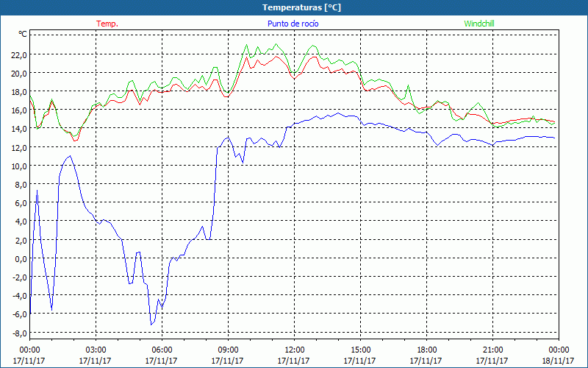Click the 18/11/17 date label
Image resolution: width=588 pixels, height=368 pixels.
(558, 361)
